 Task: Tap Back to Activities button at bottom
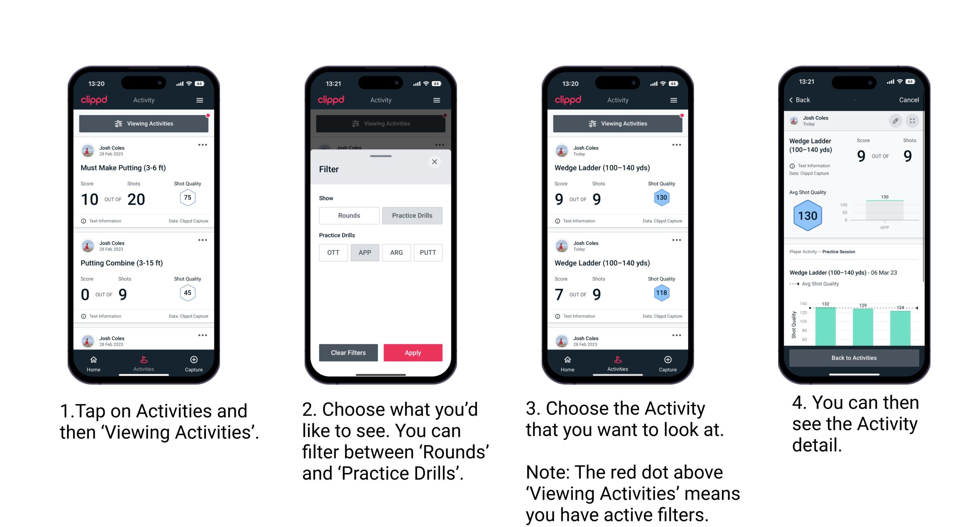(x=854, y=358)
